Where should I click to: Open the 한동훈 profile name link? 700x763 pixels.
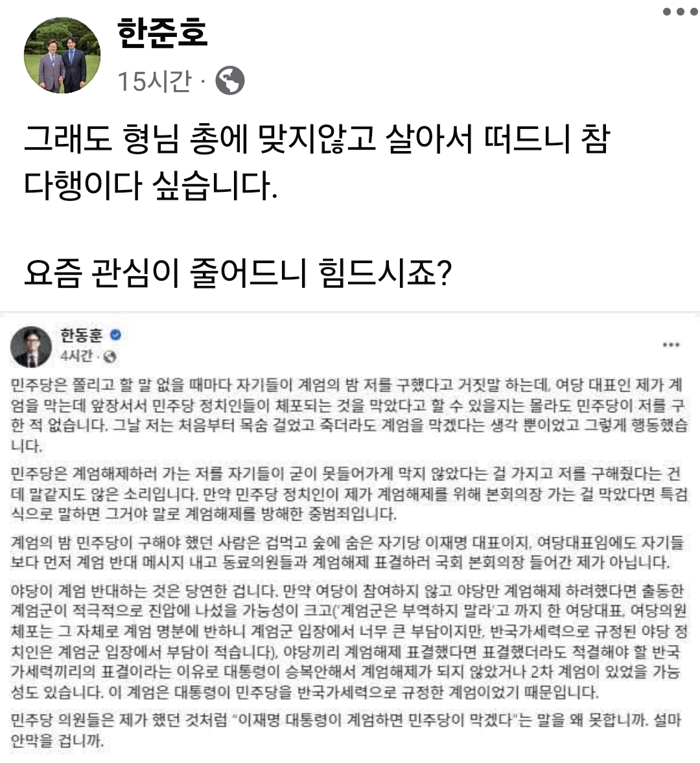pyautogui.click(x=81, y=335)
